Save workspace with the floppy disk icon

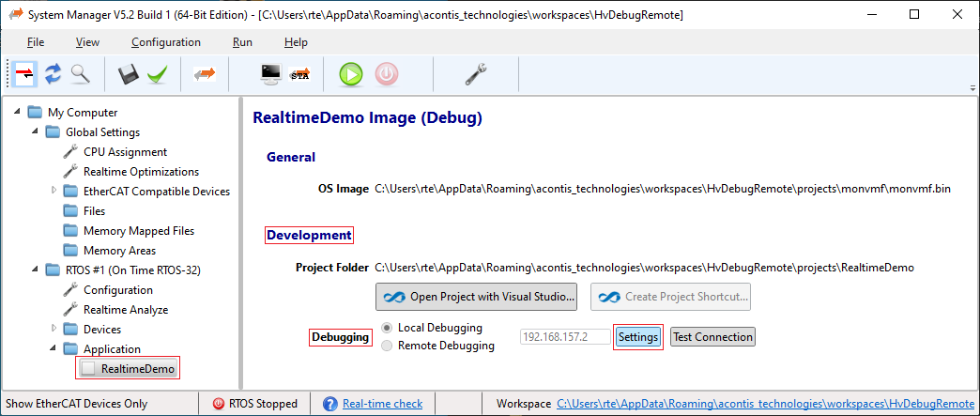(128, 74)
